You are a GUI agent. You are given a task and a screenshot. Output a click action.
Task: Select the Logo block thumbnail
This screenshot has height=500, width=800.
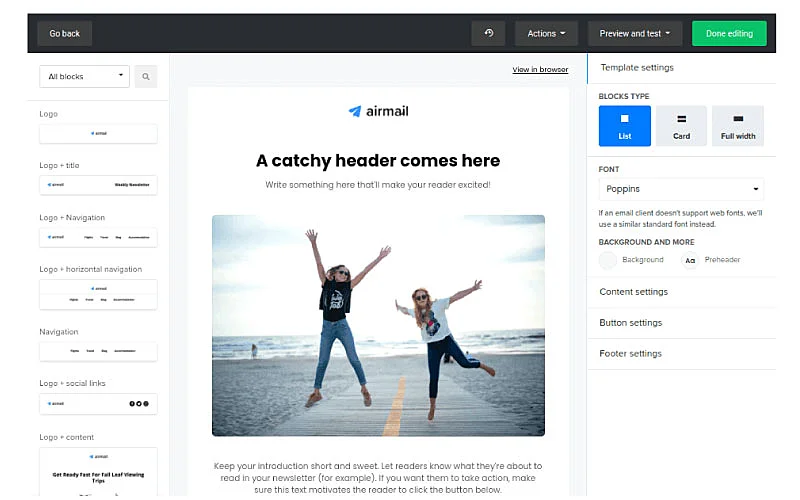98,133
